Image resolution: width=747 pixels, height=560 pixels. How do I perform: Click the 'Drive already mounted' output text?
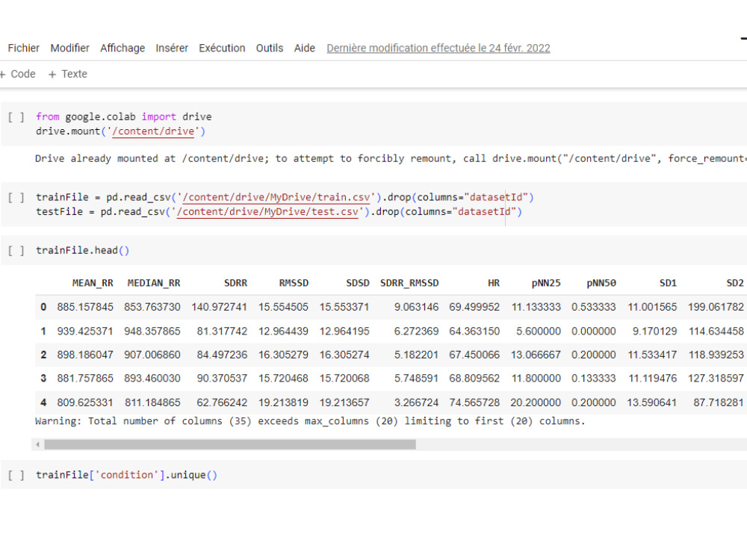pyautogui.click(x=391, y=159)
